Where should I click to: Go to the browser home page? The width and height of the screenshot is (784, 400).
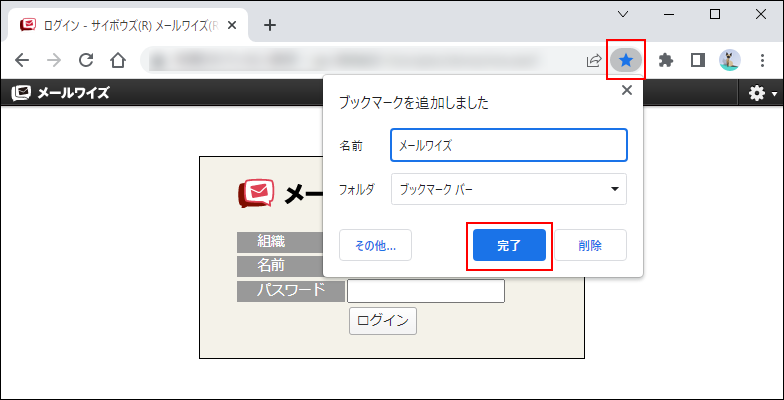click(x=118, y=60)
